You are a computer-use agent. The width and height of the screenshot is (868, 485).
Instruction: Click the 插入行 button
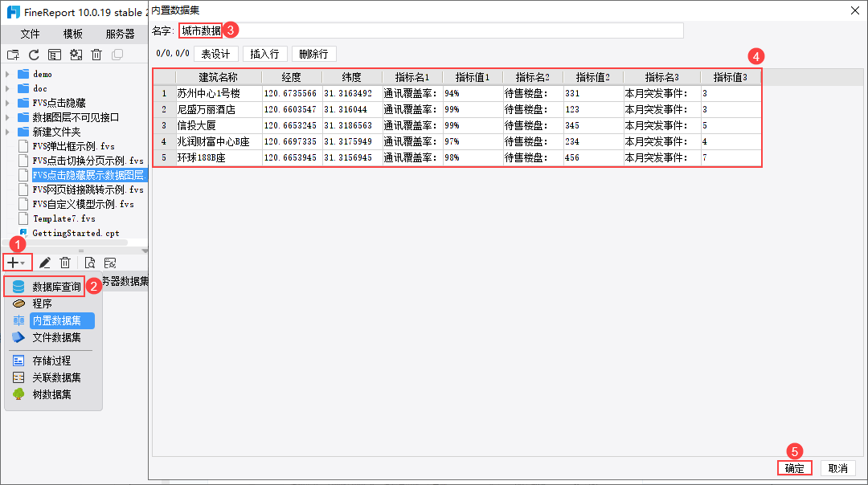[x=264, y=54]
